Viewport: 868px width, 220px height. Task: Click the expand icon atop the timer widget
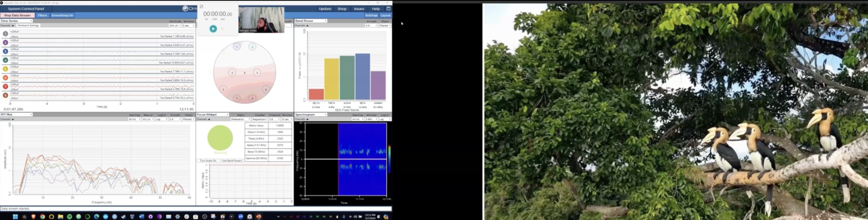pyautogui.click(x=202, y=6)
